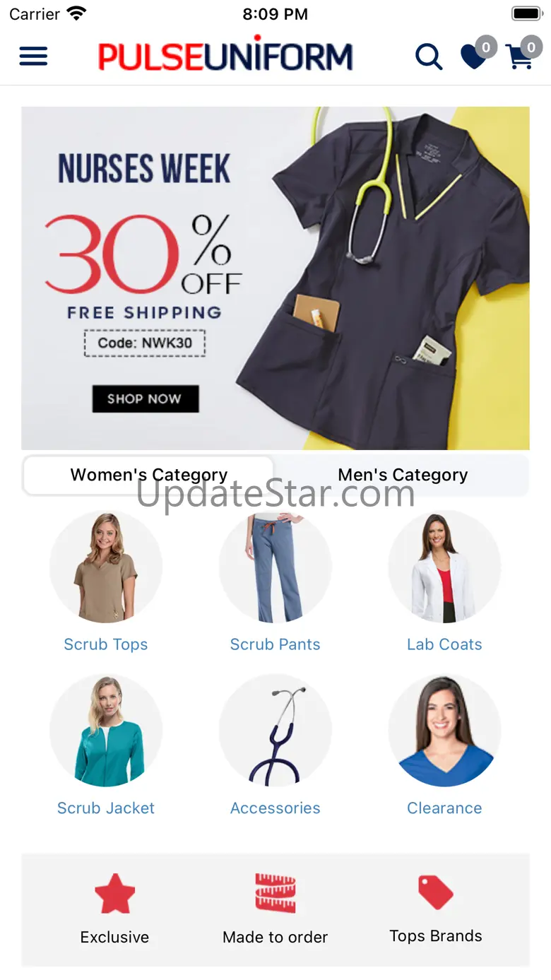Image resolution: width=551 pixels, height=980 pixels.
Task: Open the Scrub Tops category thumbnail
Action: coord(106,567)
